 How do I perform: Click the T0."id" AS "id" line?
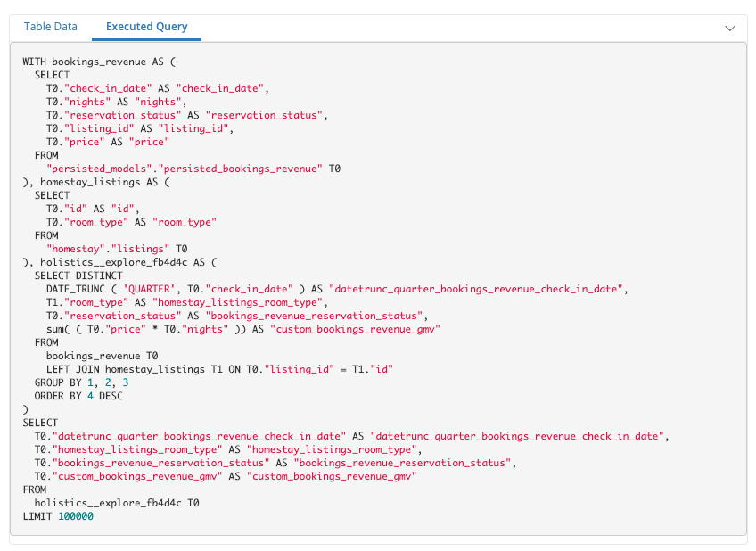93,209
